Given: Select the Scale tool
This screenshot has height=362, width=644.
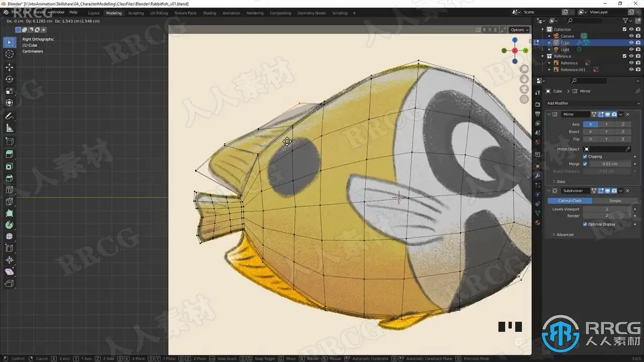Looking at the screenshot, I should tap(10, 92).
